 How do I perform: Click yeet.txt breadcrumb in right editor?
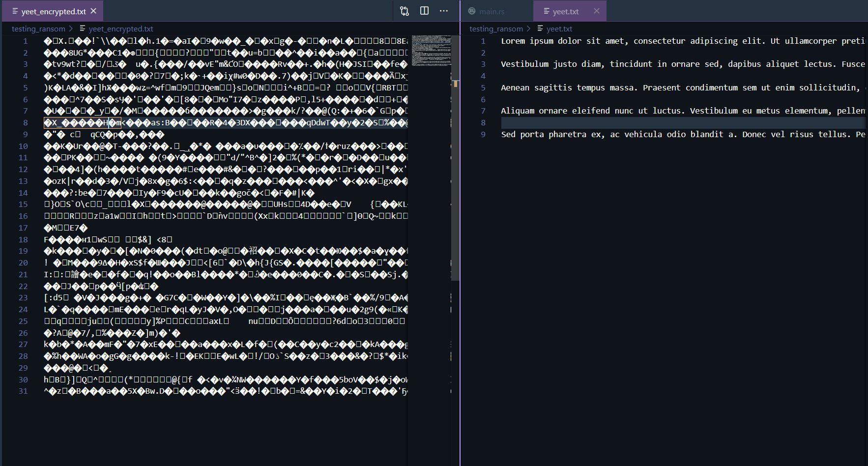point(559,29)
